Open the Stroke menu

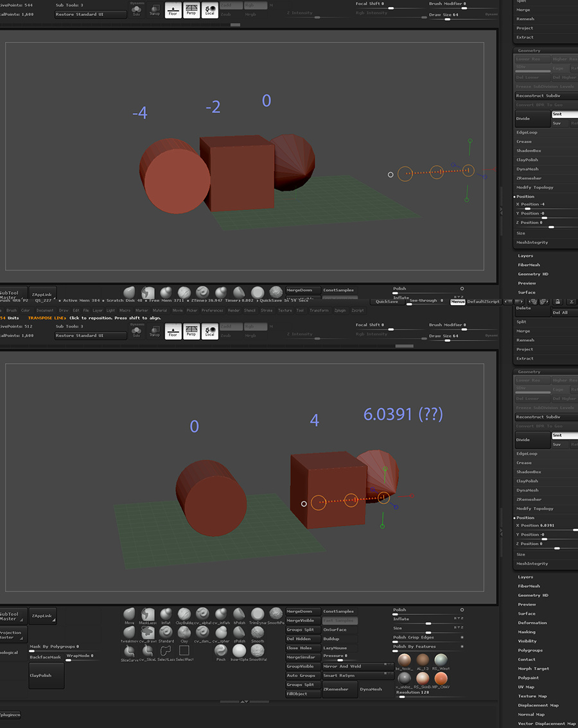(266, 310)
